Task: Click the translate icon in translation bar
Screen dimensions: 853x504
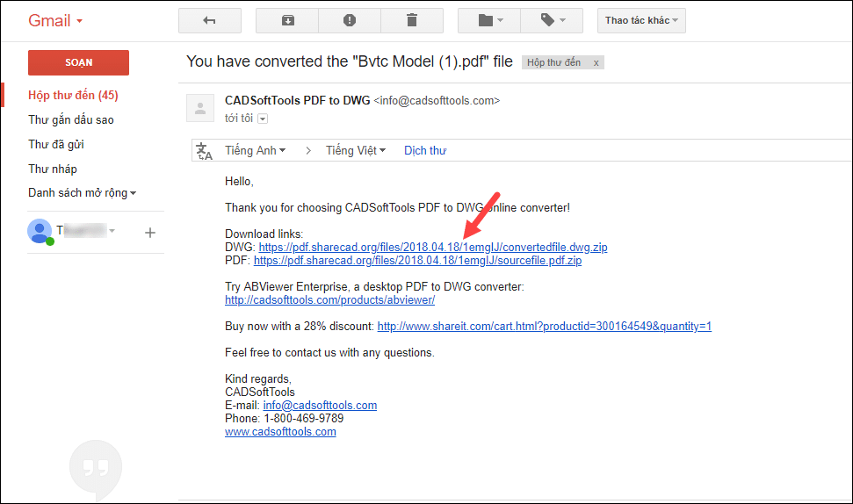Action: coord(205,151)
